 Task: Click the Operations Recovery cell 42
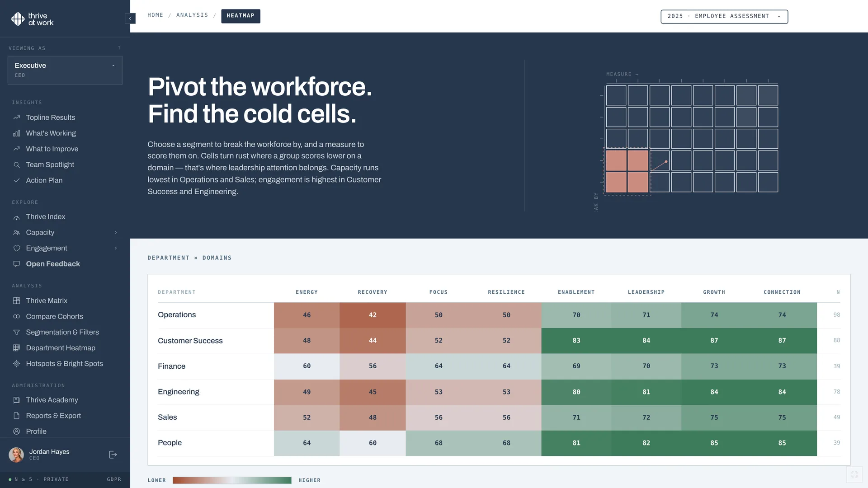coord(373,315)
